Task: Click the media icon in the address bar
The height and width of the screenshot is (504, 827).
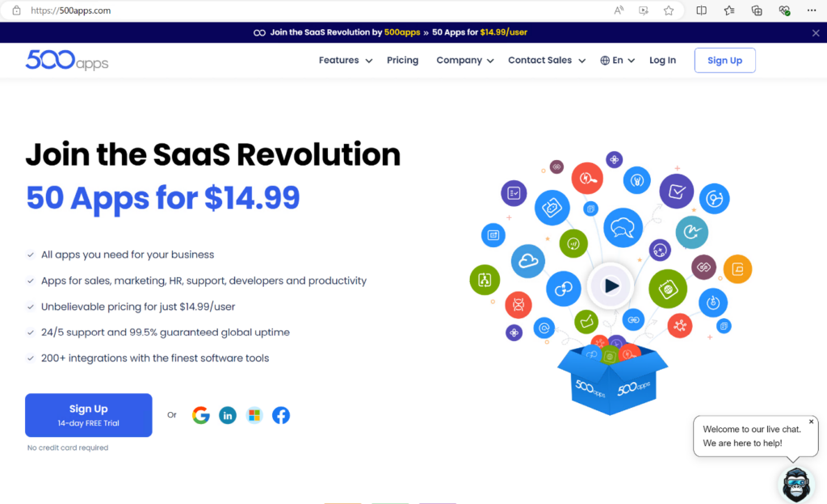Action: [644, 10]
